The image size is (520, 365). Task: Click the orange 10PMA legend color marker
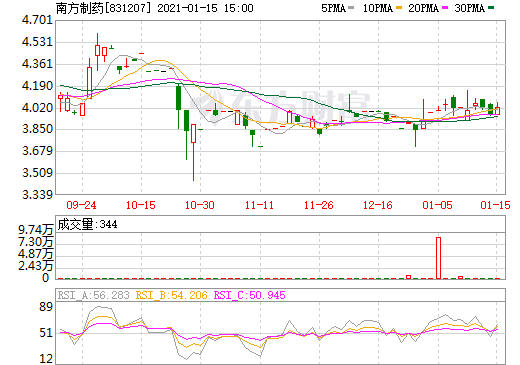point(399,8)
